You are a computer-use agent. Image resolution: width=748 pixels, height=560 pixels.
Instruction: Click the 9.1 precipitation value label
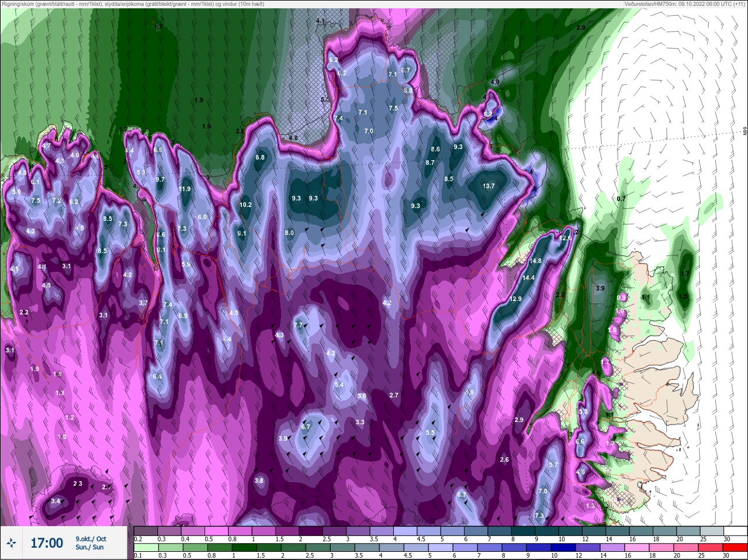pyautogui.click(x=242, y=233)
